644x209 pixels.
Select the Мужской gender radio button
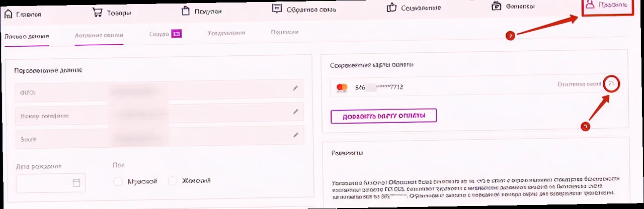(118, 181)
